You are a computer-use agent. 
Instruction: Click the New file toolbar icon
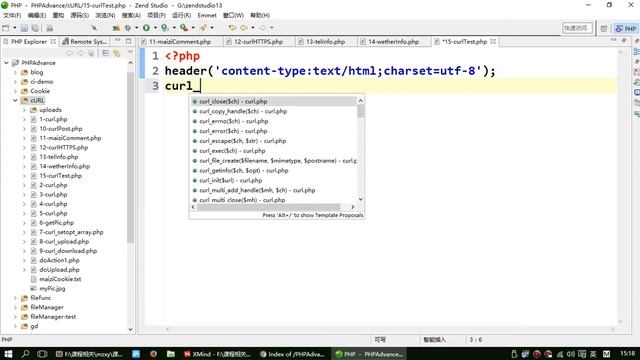(x=6, y=28)
